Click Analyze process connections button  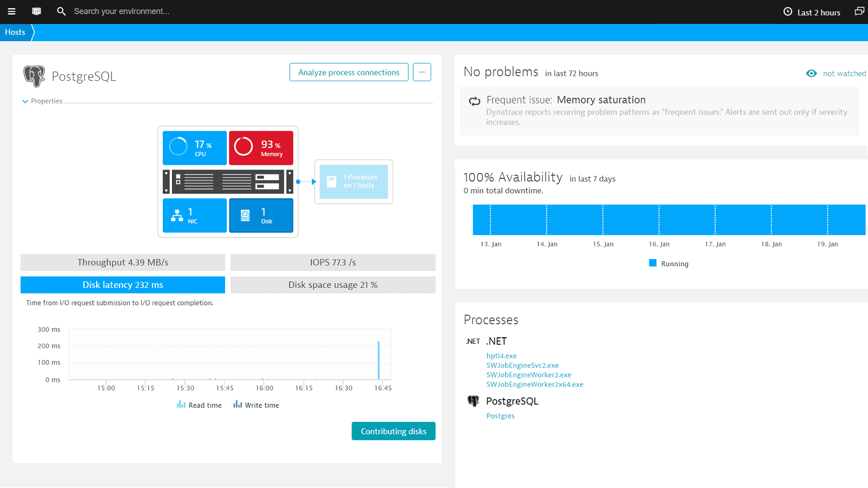(349, 72)
